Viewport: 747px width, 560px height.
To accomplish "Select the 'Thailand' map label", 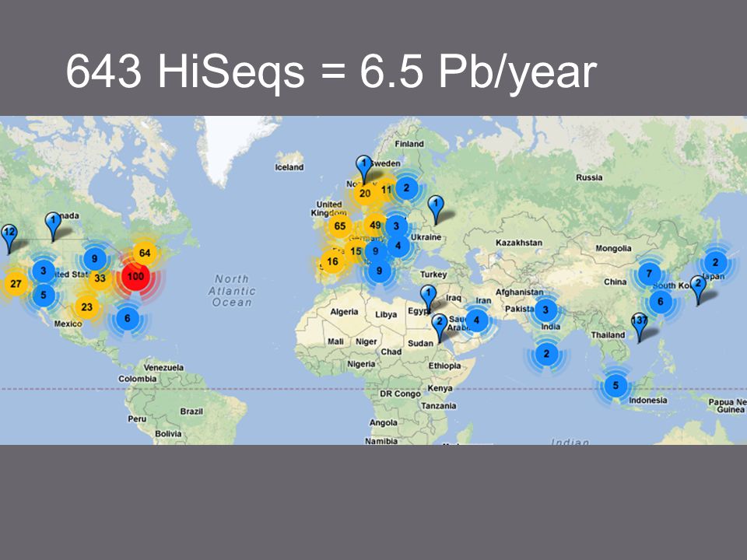I will tap(608, 334).
